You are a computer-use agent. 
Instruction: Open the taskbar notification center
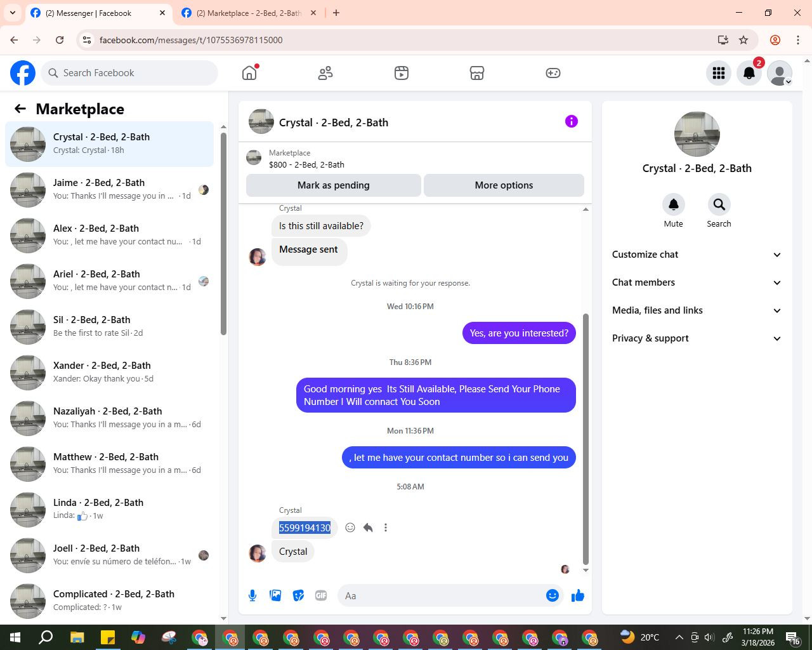coord(793,637)
